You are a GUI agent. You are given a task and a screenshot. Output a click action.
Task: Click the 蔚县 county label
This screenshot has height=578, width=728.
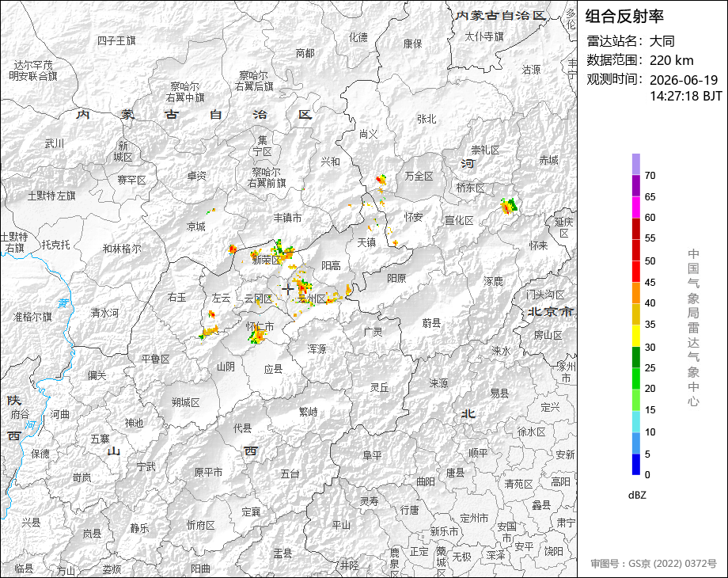431,322
